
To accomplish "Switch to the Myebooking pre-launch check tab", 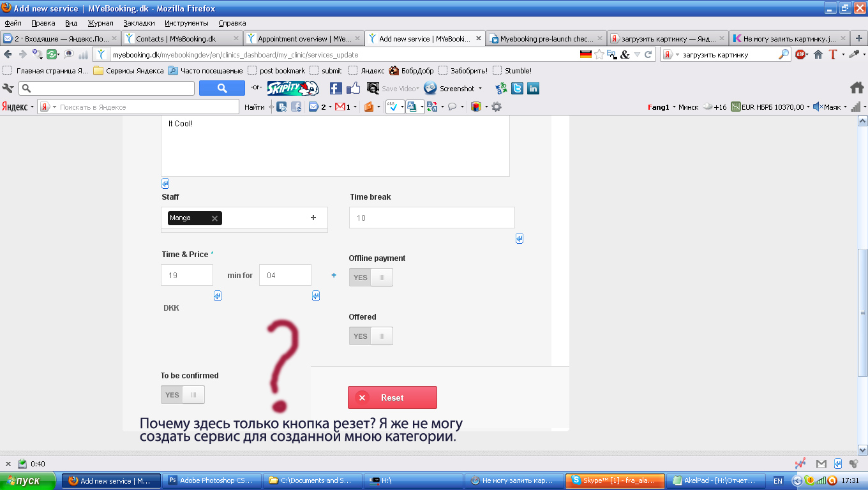I will coord(546,38).
